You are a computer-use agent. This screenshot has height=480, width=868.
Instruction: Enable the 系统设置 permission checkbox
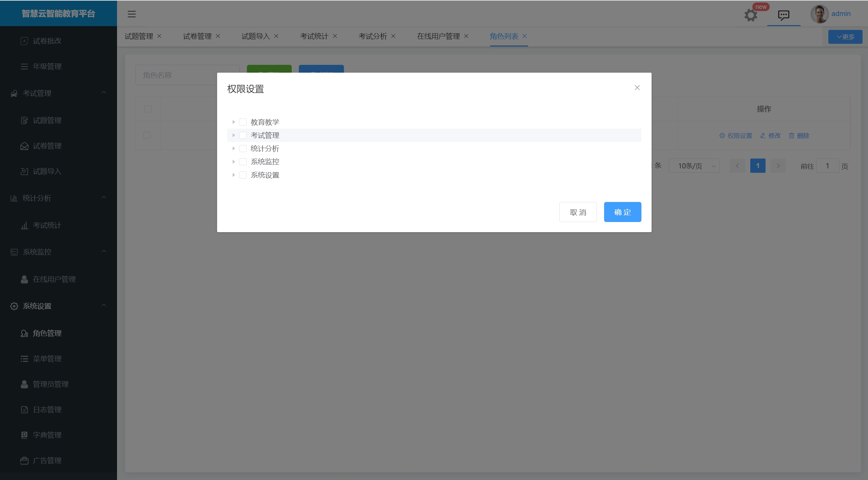coord(243,175)
